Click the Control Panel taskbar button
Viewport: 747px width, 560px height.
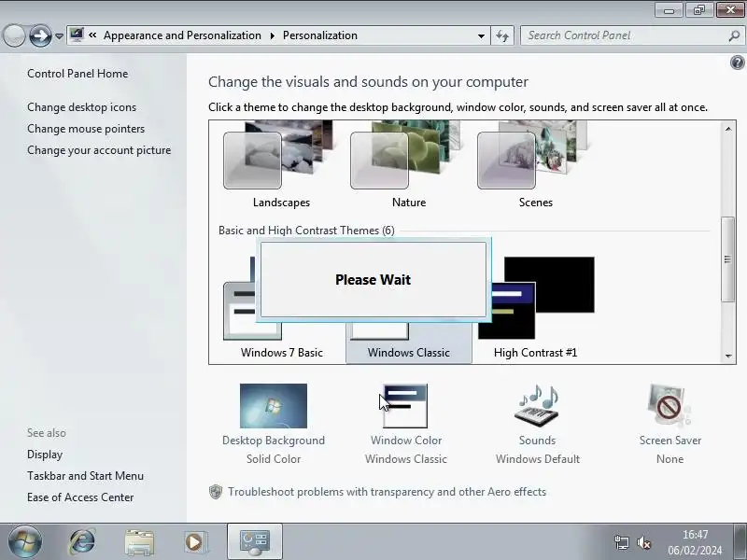point(255,541)
